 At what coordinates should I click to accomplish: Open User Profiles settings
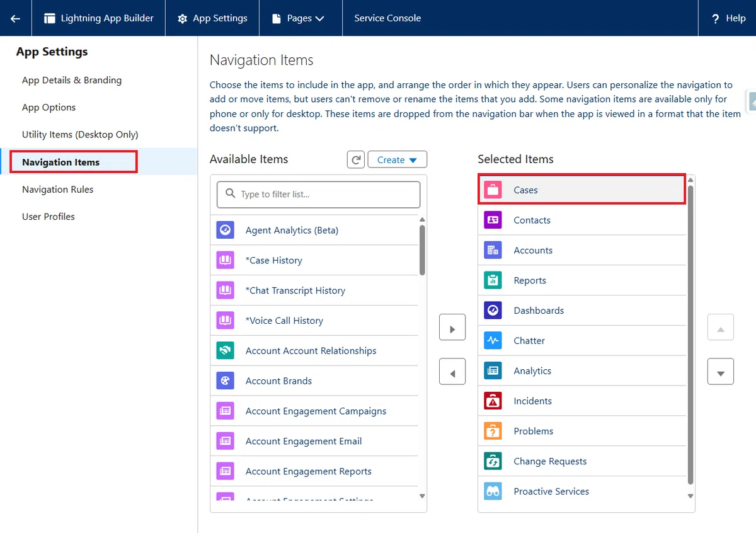tap(48, 216)
